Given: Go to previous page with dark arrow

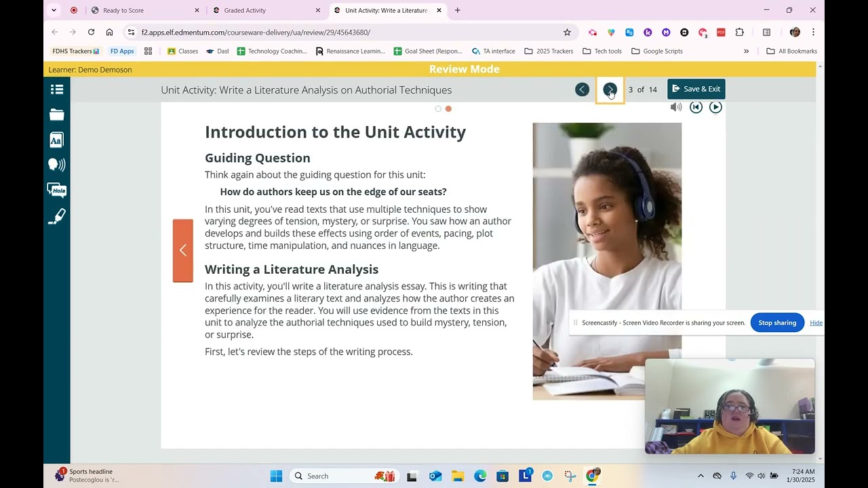Looking at the screenshot, I should pyautogui.click(x=582, y=89).
